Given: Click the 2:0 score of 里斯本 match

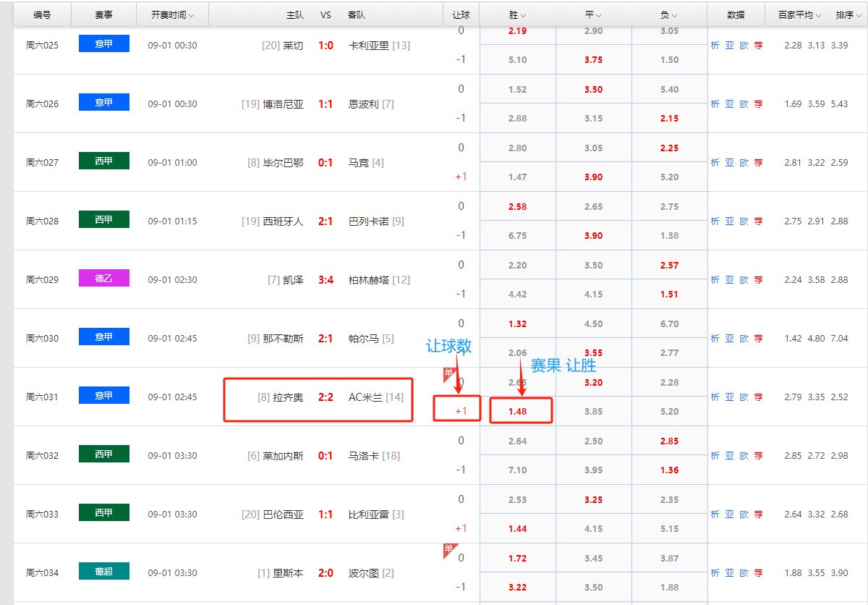Looking at the screenshot, I should point(325,572).
